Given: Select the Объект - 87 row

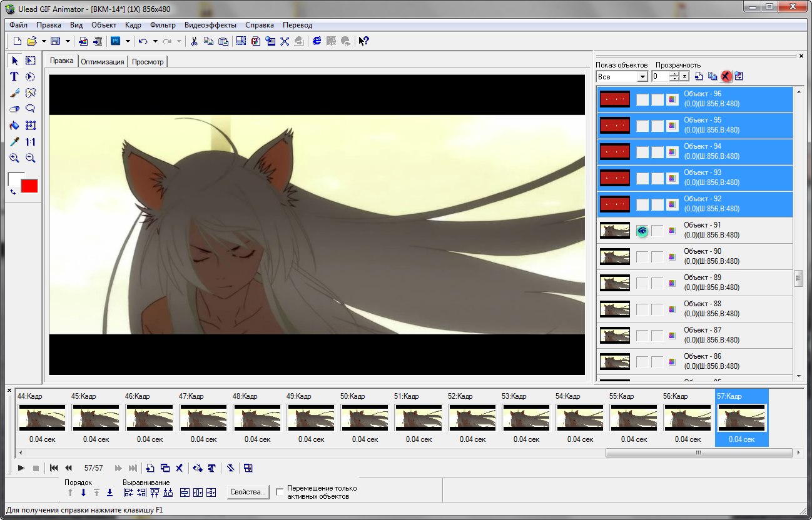Looking at the screenshot, I should tap(694, 336).
